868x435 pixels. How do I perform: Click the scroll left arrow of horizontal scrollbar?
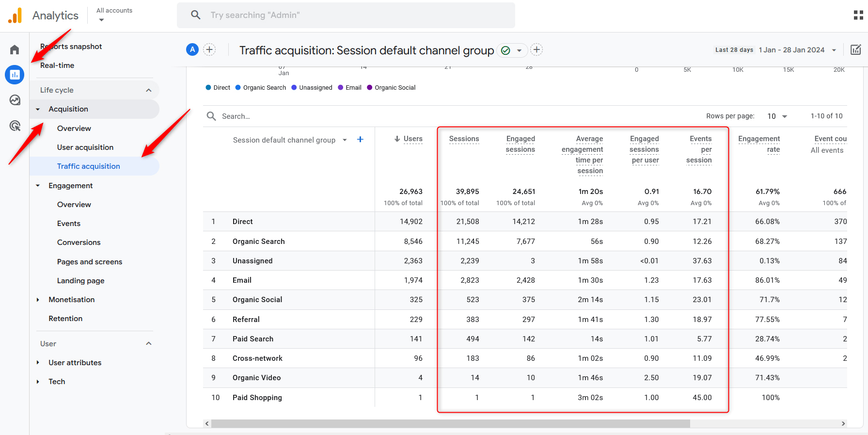(207, 423)
